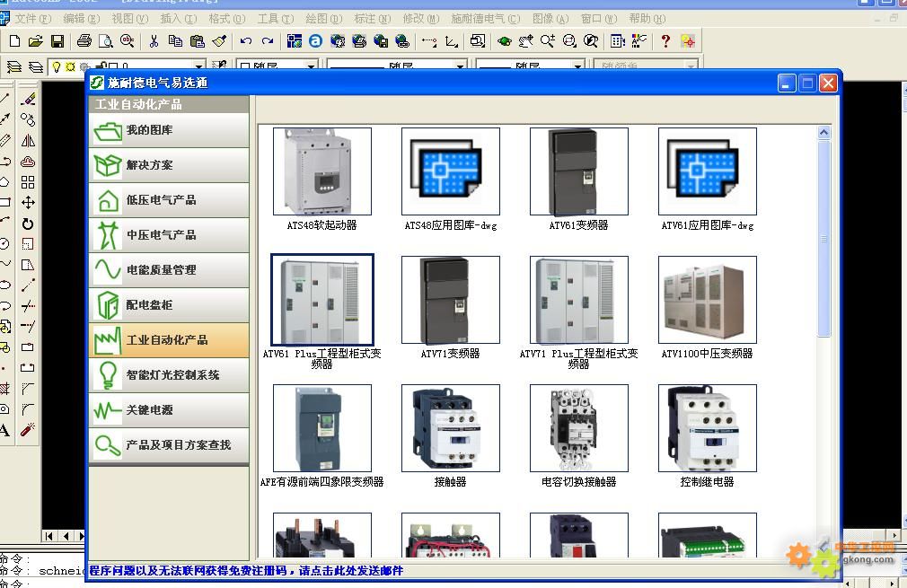Viewport: 907px width, 588px height.
Task: Click the Rotate tool icon
Action: [28, 224]
